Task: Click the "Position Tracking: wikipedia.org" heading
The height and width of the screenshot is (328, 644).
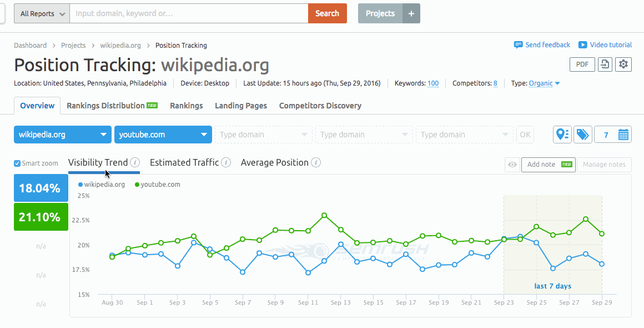Action: click(142, 65)
